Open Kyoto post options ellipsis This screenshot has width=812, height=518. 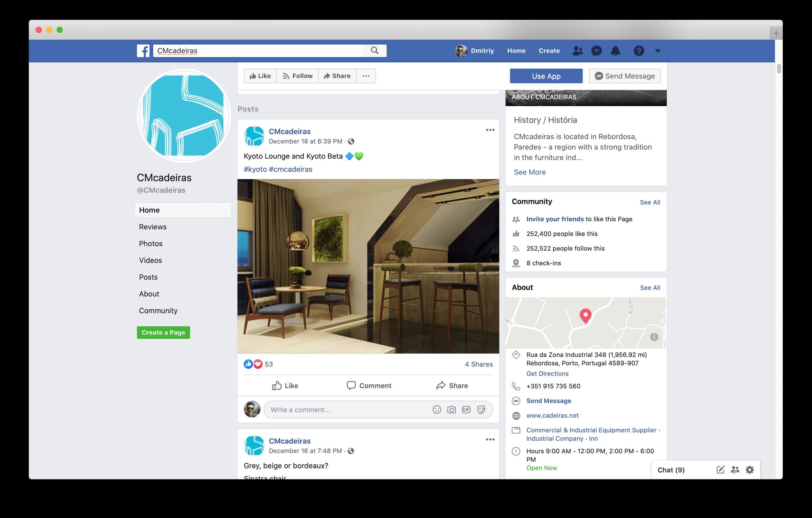coord(490,130)
